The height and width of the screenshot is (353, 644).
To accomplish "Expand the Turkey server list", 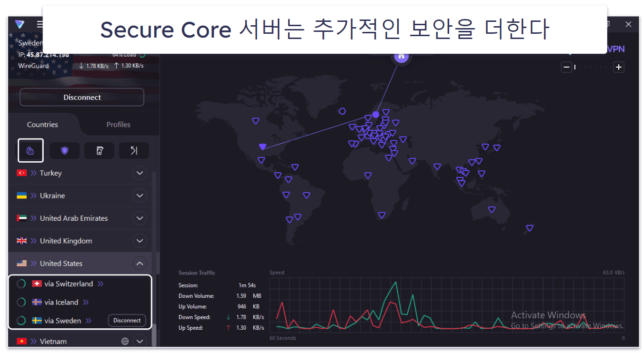I will 140,173.
